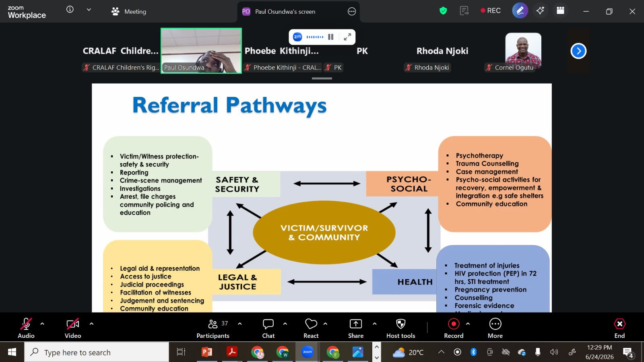This screenshot has width=644, height=362.
Task: Click the Zoom icon in the taskbar
Action: point(308,352)
